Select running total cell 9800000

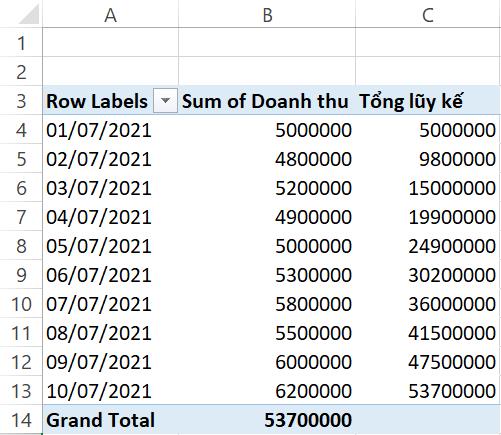pos(428,159)
